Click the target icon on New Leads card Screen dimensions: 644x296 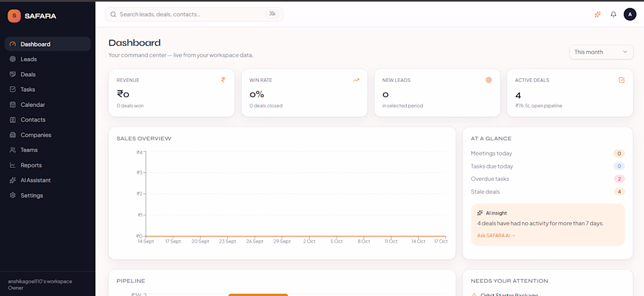489,80
